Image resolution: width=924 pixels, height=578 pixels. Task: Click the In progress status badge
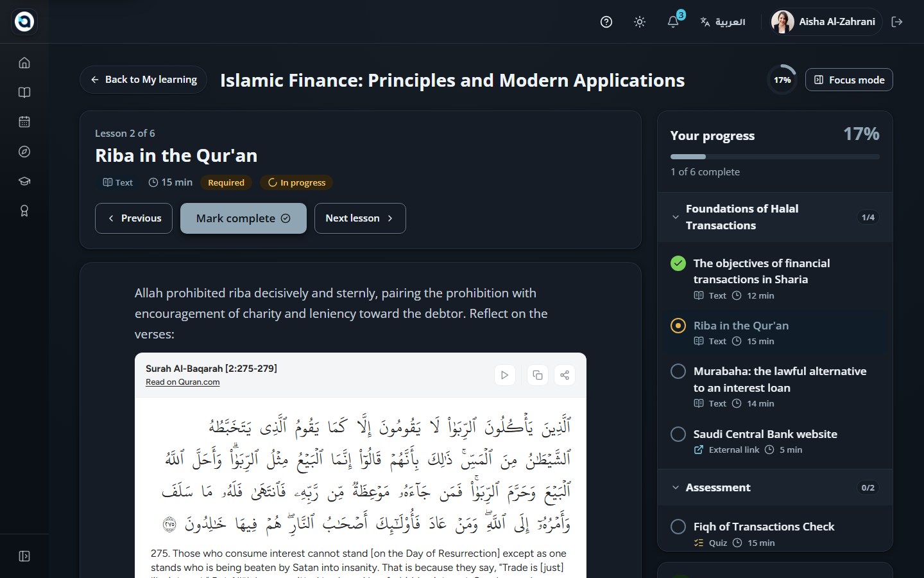click(296, 182)
